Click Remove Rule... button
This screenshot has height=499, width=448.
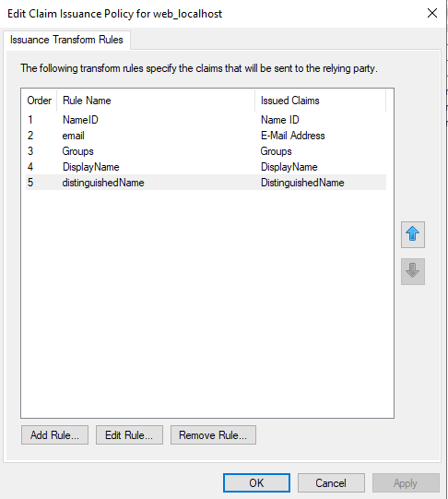click(213, 434)
